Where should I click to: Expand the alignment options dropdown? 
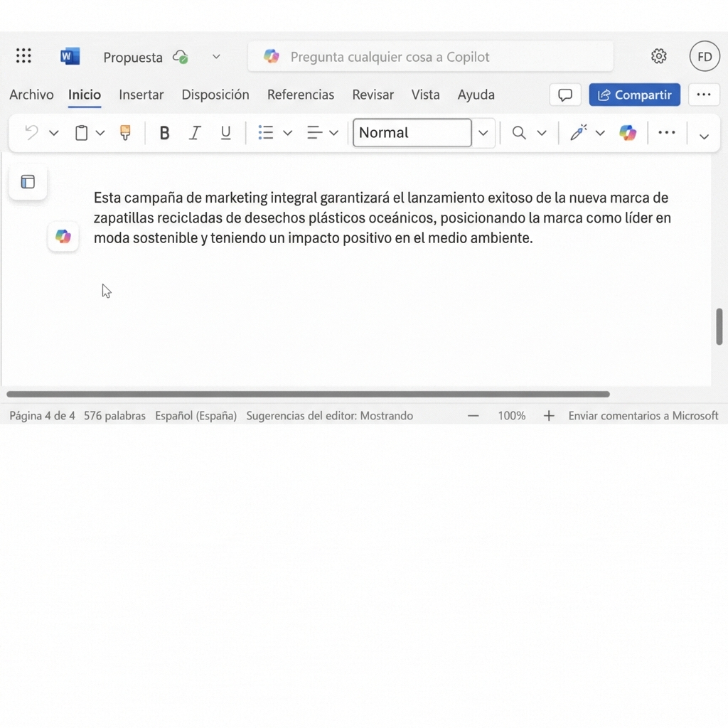tap(333, 132)
